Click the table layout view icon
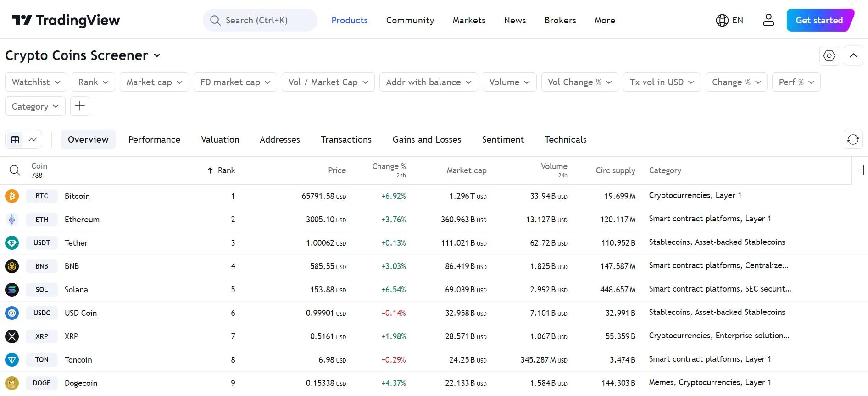The image size is (868, 396). click(15, 140)
